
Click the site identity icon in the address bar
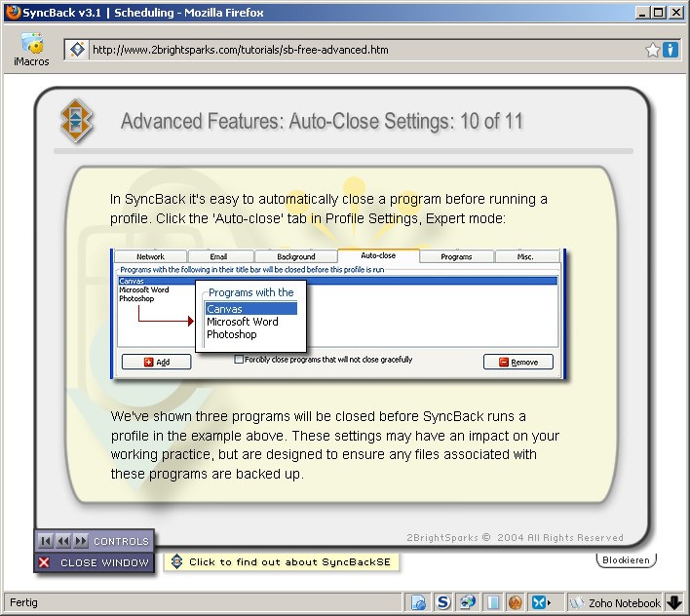pos(77,50)
